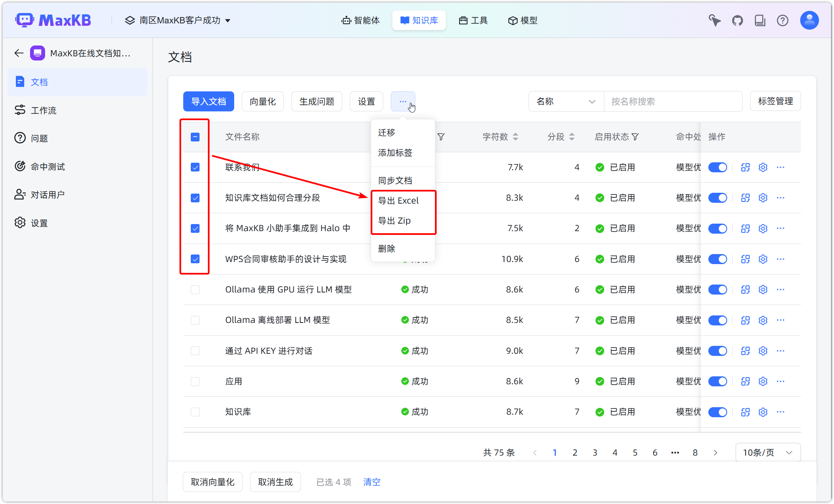Uncheck the select-all checkbox in table header
This screenshot has width=834, height=504.
195,136
